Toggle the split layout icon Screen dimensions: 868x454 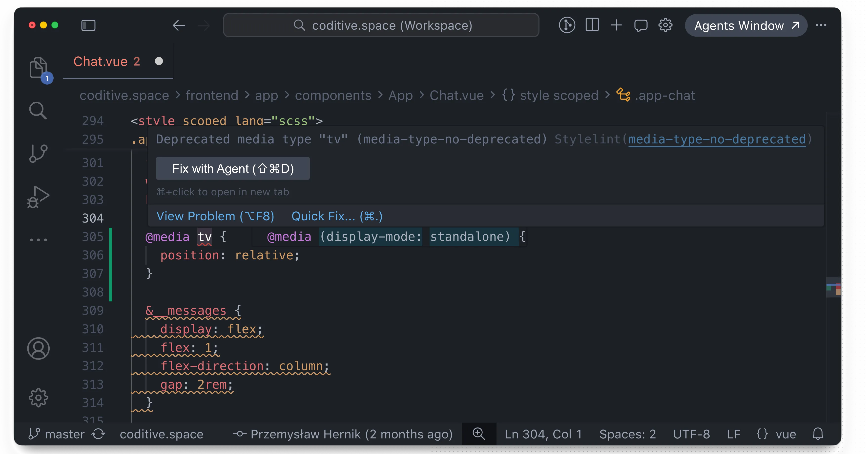click(592, 25)
